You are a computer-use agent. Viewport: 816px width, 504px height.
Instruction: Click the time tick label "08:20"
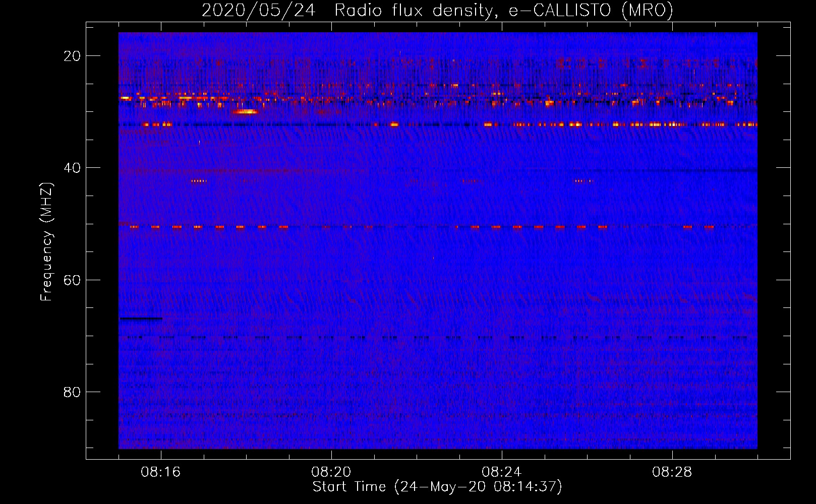(x=331, y=472)
